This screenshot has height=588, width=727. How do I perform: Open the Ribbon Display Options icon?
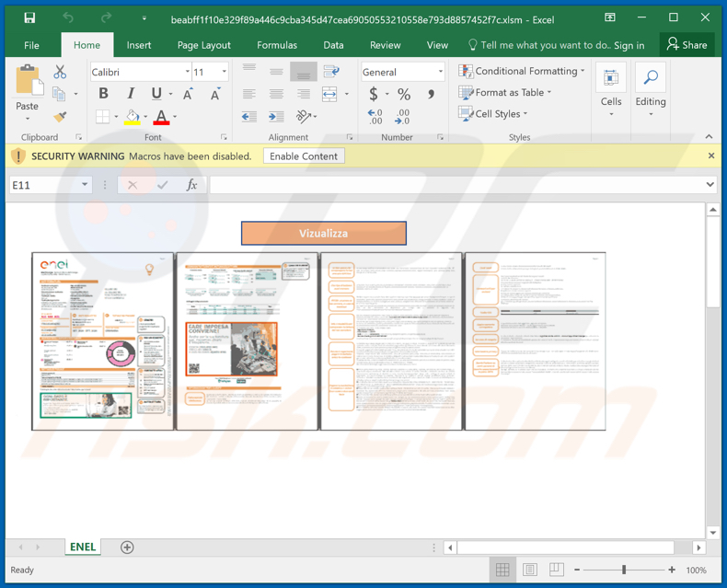pos(610,17)
